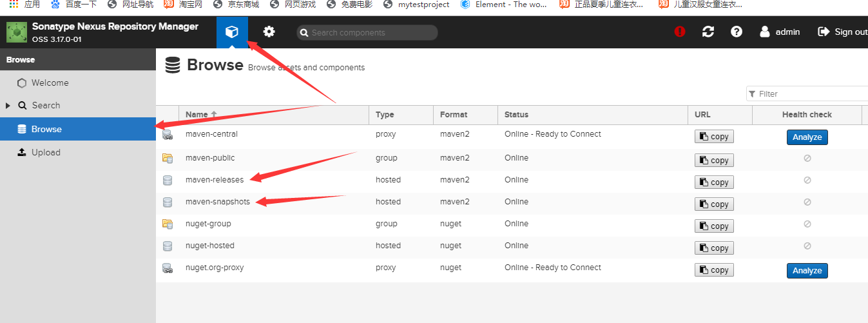Click disabled health check icon for maven-snapshots
The width and height of the screenshot is (868, 323).
coord(807,202)
